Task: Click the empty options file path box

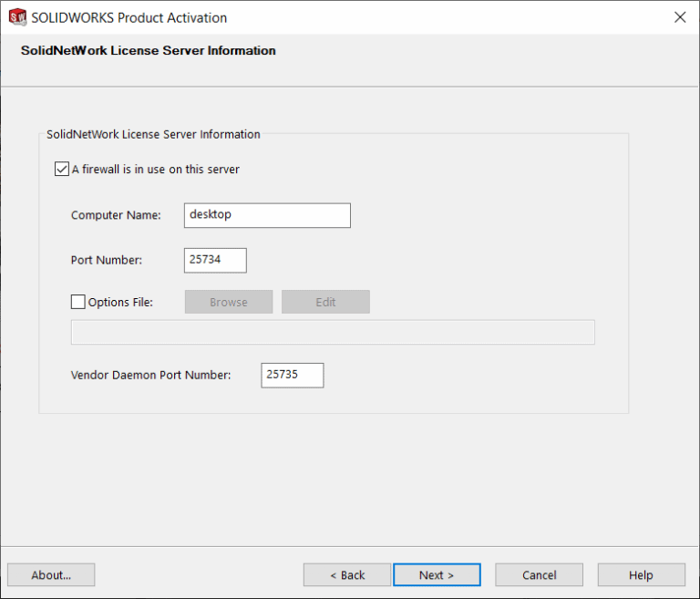Action: [333, 333]
